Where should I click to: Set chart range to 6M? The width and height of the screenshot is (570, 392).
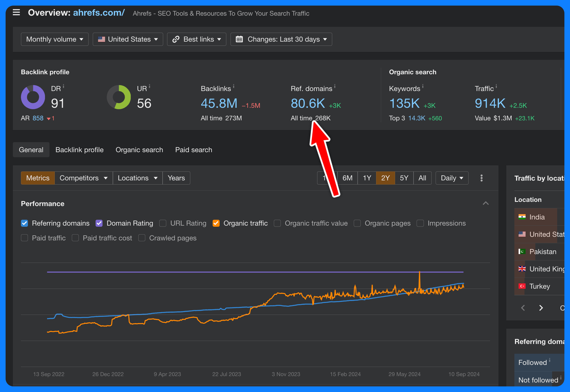(347, 178)
